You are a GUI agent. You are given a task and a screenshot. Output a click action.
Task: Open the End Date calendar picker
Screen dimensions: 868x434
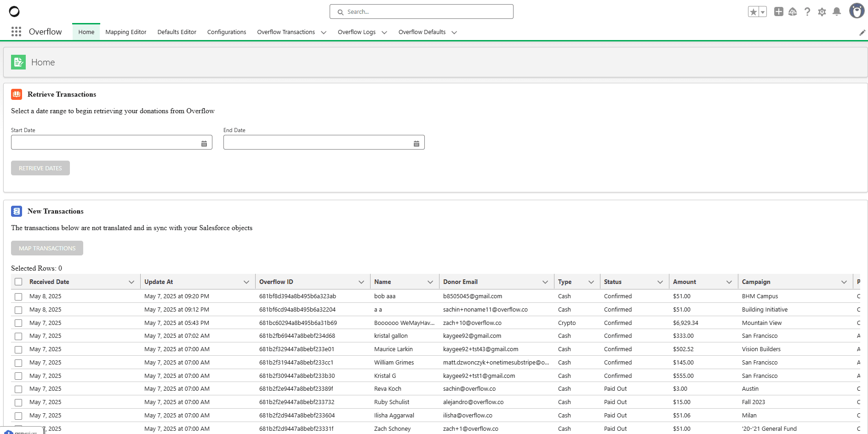[417, 144]
